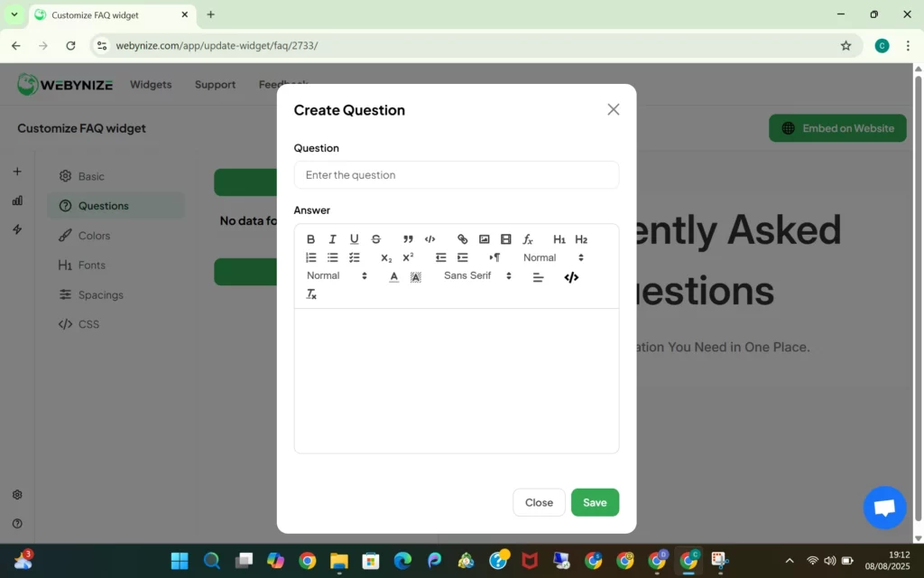
Task: Apply Heading 2 style with H2 icon
Action: pos(581,238)
